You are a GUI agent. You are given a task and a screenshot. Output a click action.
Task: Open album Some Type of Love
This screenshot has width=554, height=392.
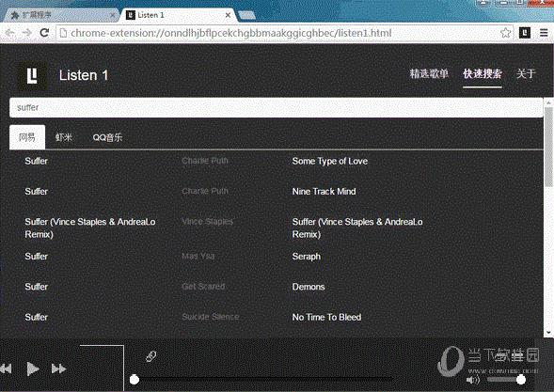(330, 162)
